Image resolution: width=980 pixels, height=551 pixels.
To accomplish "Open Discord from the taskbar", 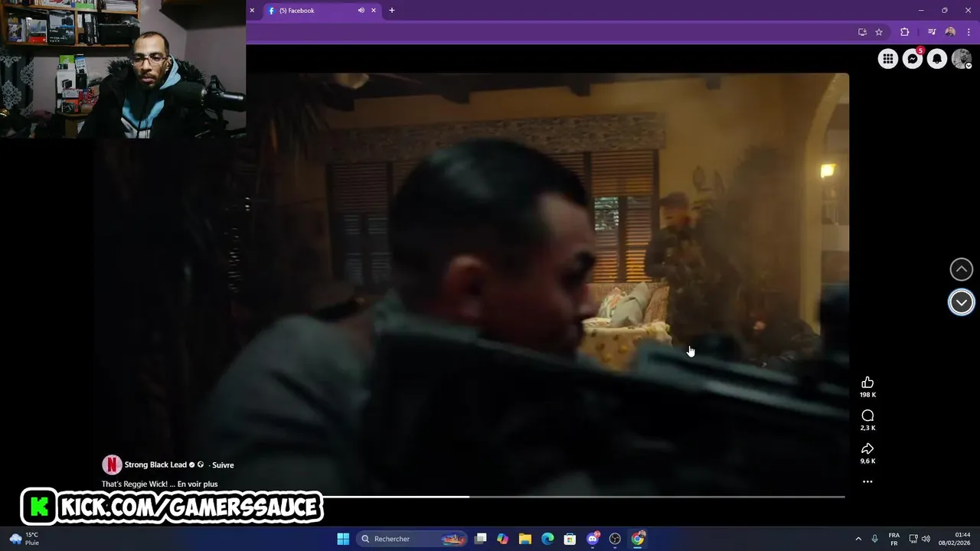I will pos(593,539).
